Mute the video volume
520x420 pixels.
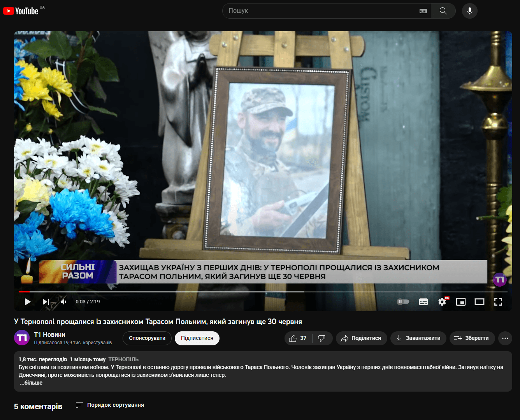63,302
